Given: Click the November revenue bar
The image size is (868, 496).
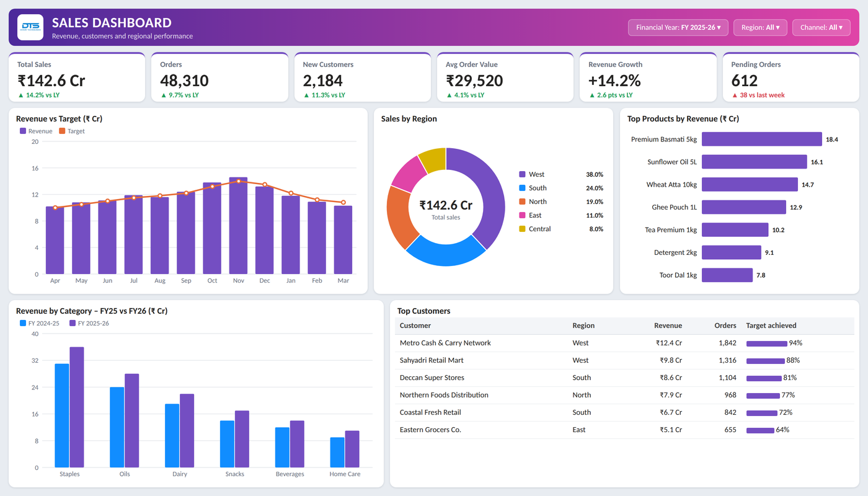Looking at the screenshot, I should pos(239,226).
